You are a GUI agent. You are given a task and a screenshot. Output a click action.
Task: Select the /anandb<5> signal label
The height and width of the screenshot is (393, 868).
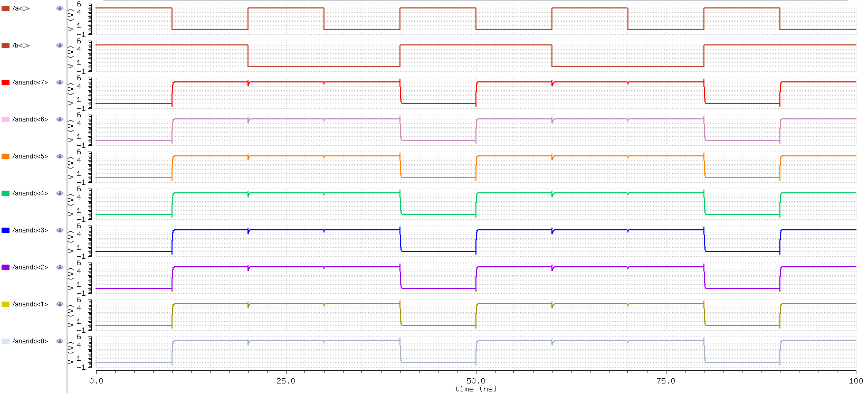click(x=30, y=156)
